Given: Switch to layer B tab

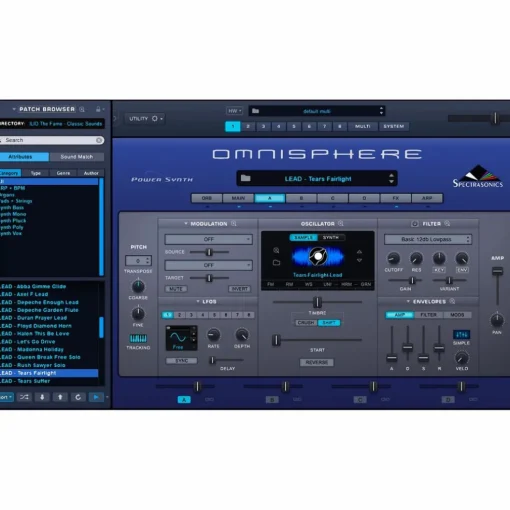Looking at the screenshot, I should [301, 198].
